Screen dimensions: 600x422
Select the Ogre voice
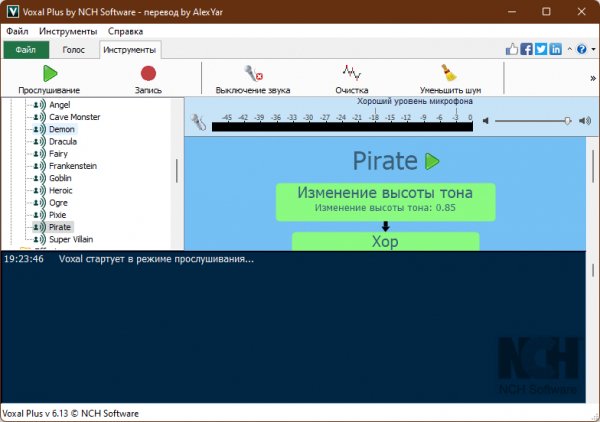[58, 203]
